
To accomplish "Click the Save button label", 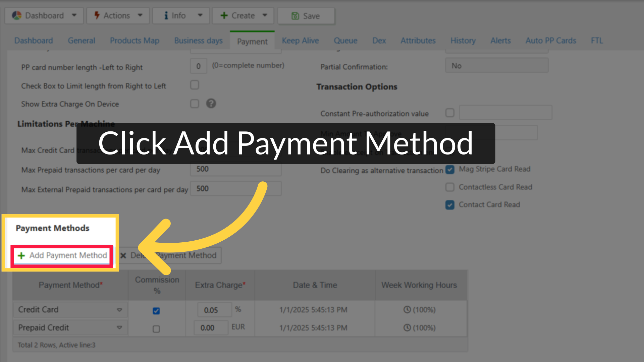I will coord(311,16).
